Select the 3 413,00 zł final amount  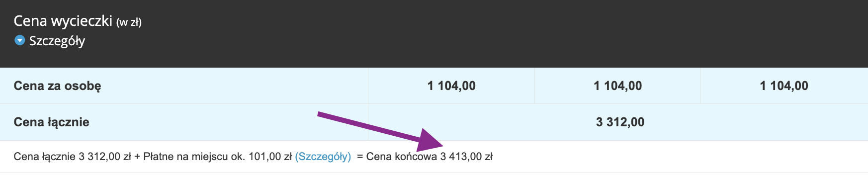pos(466,157)
